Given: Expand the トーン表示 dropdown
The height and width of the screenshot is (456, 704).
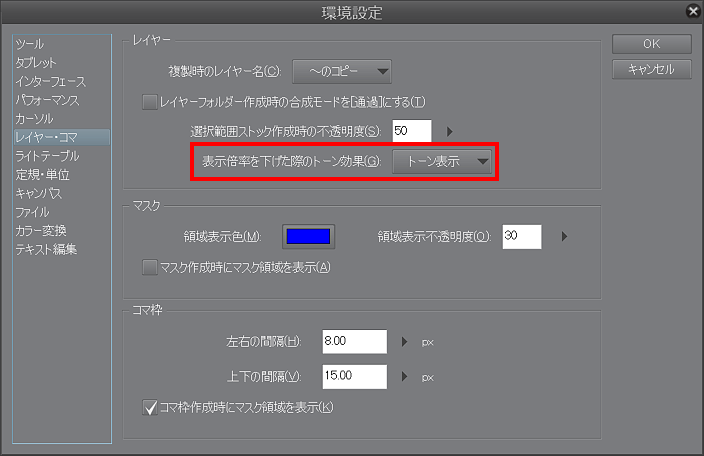Looking at the screenshot, I should point(444,162).
